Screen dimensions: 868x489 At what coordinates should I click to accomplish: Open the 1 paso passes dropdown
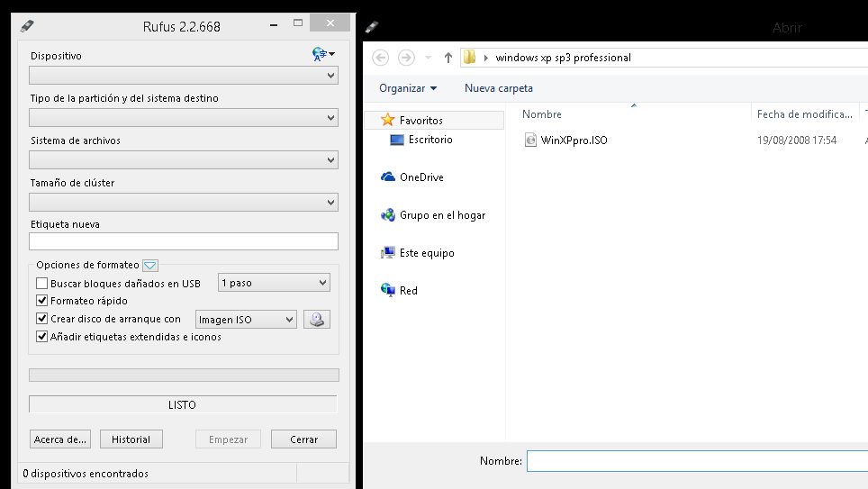pos(274,283)
